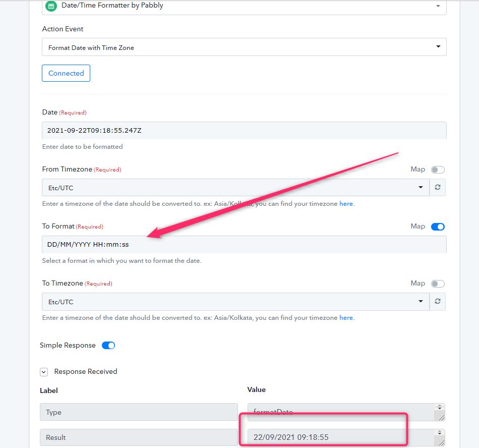
Task: Click the resize handle of the Type value box
Action: pos(441,417)
